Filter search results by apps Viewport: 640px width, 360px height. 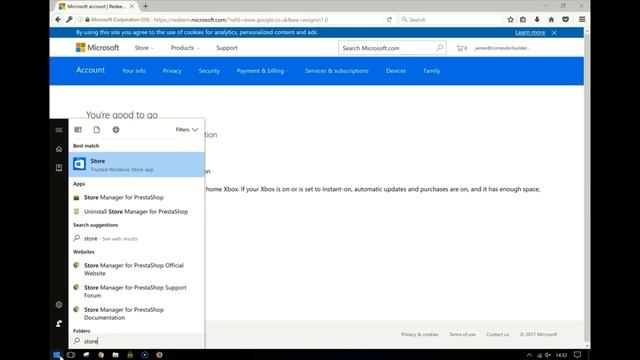coord(78,130)
